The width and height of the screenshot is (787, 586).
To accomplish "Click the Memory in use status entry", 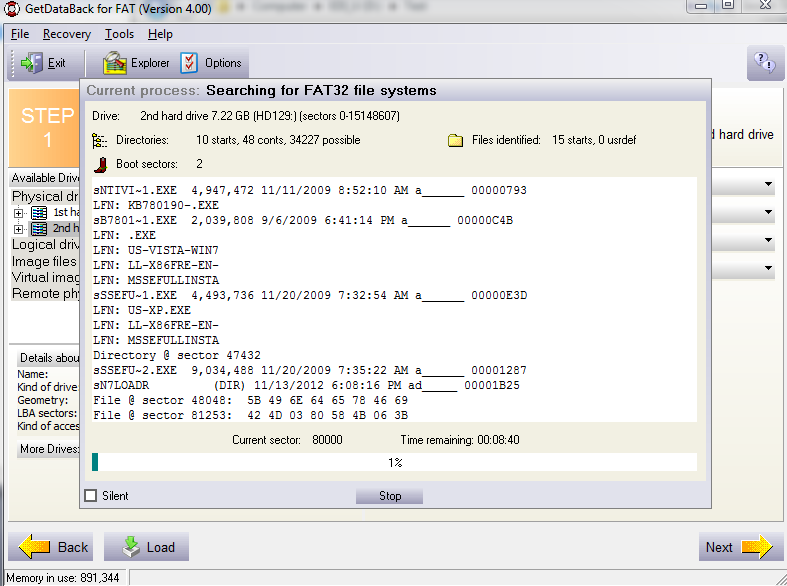I will coord(63,578).
